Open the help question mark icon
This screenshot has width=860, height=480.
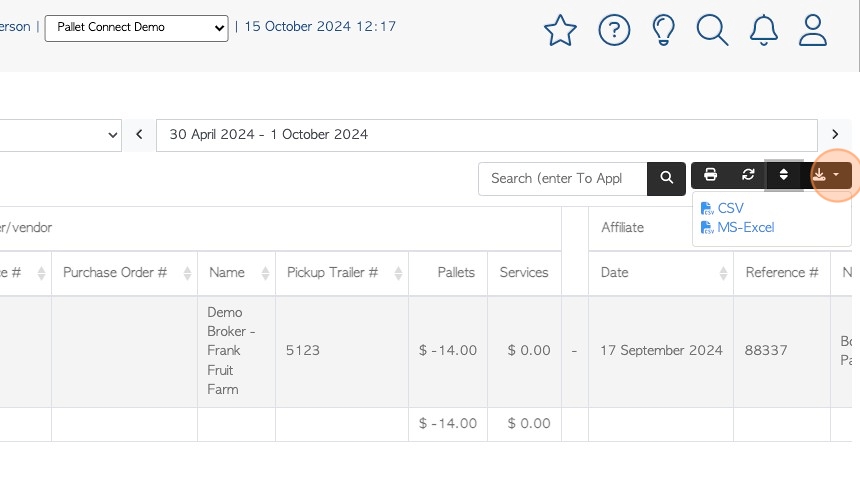pos(614,30)
